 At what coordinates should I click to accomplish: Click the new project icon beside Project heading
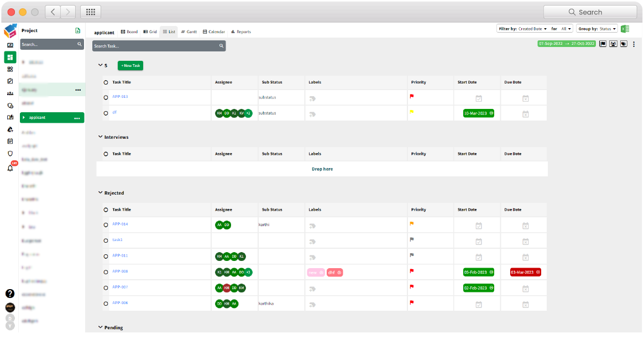click(78, 30)
